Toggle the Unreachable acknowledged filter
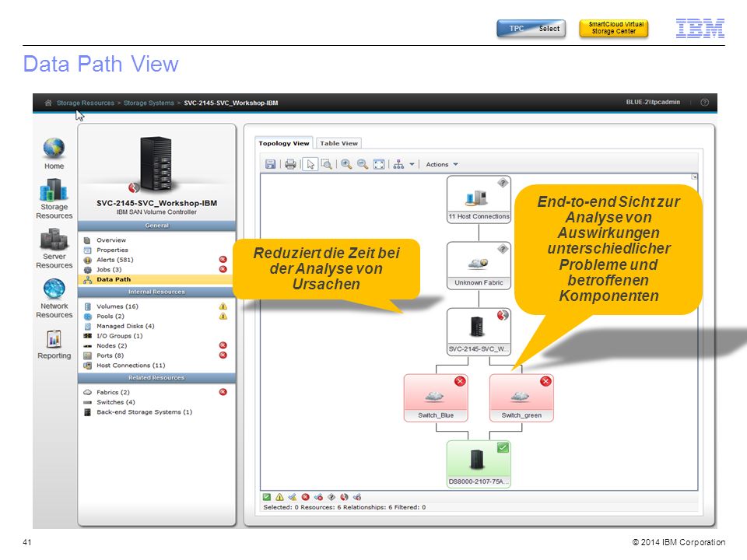The width and height of the screenshot is (747, 560). 357,497
